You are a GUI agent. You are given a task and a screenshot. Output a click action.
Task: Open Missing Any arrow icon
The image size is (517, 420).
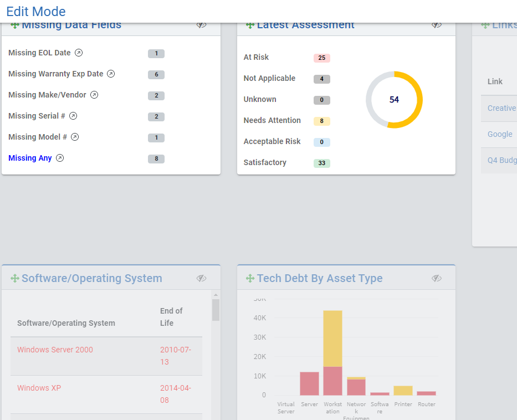[x=60, y=158]
